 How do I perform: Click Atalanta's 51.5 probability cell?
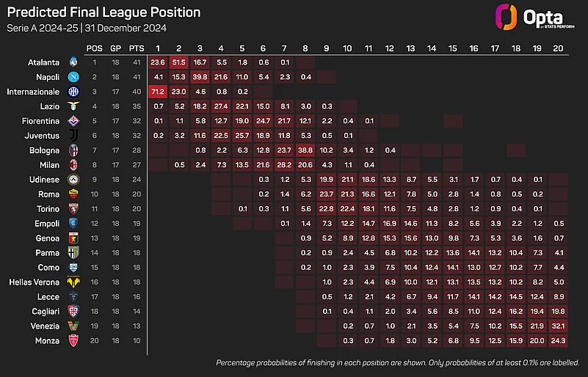179,62
